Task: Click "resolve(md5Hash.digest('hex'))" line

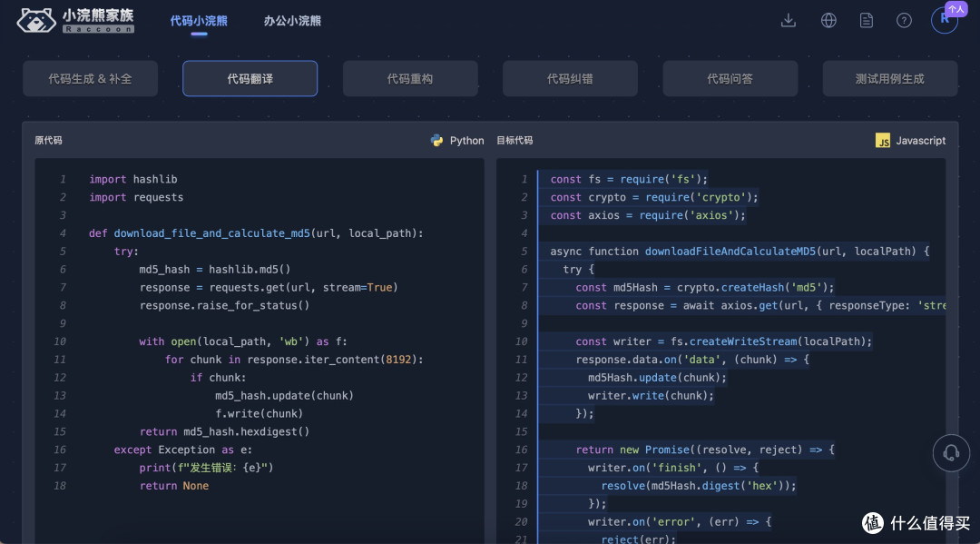Action: [x=698, y=486]
